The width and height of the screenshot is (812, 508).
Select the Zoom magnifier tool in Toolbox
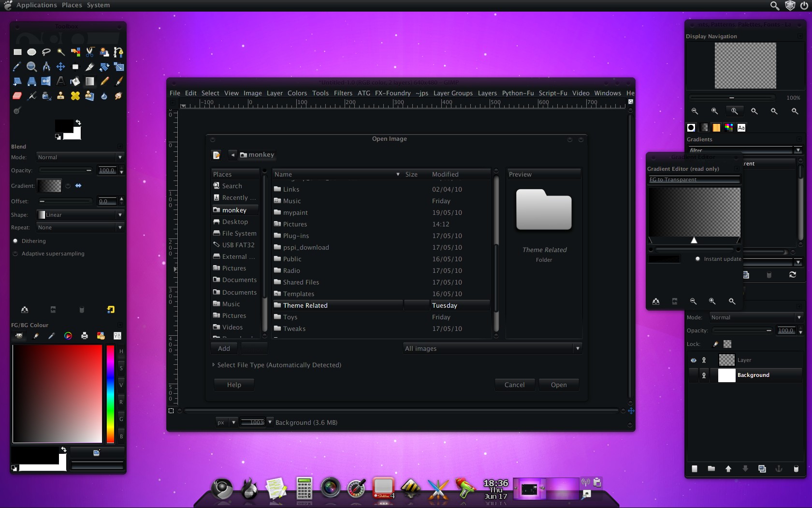tap(32, 67)
